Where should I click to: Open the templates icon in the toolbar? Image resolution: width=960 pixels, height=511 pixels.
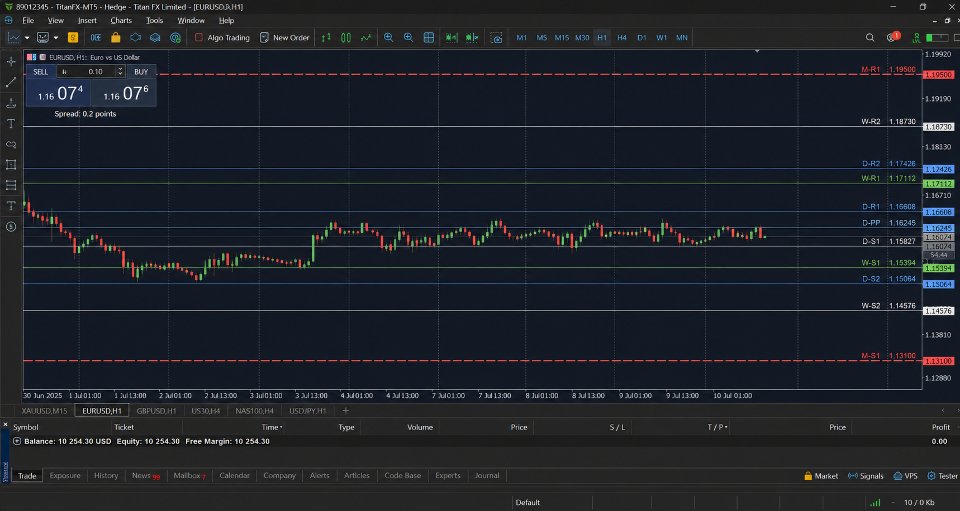[43, 37]
